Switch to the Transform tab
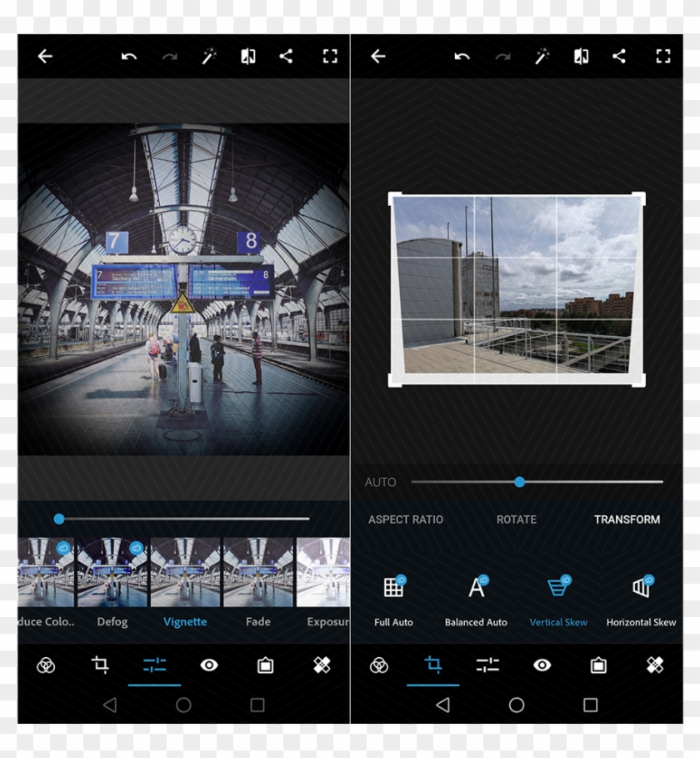Image resolution: width=700 pixels, height=758 pixels. [627, 519]
